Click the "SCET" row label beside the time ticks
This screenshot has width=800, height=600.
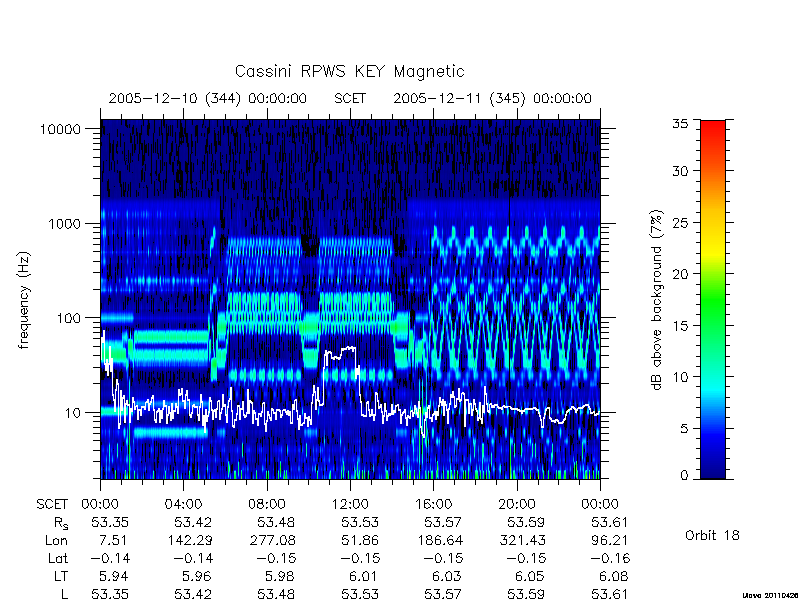coord(52,505)
